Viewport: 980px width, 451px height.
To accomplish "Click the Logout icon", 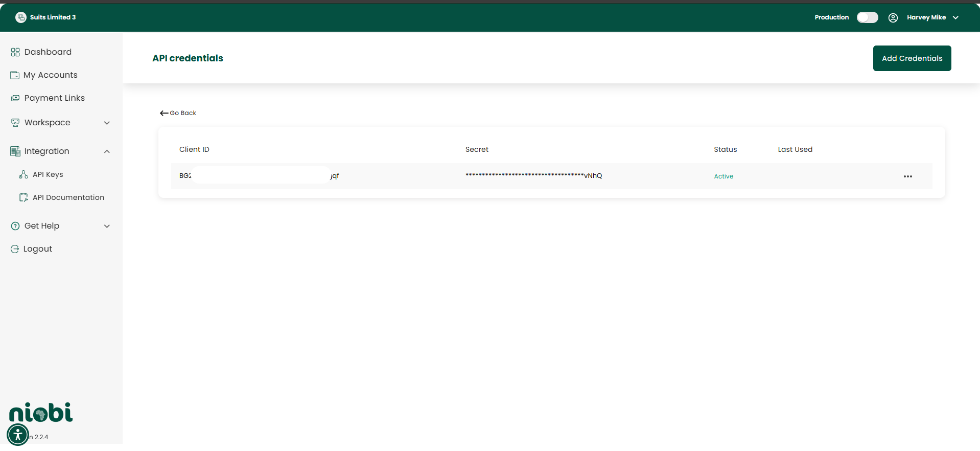I will coord(15,249).
